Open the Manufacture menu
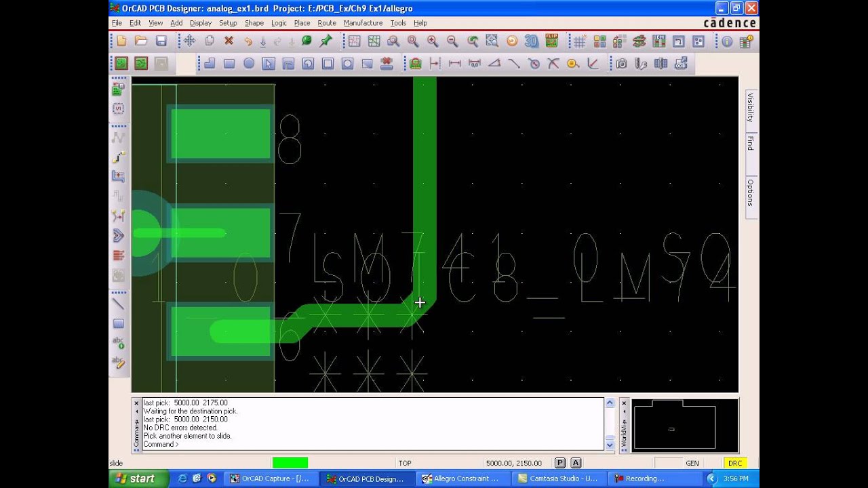Screen dimensions: 868x488 click(x=363, y=23)
